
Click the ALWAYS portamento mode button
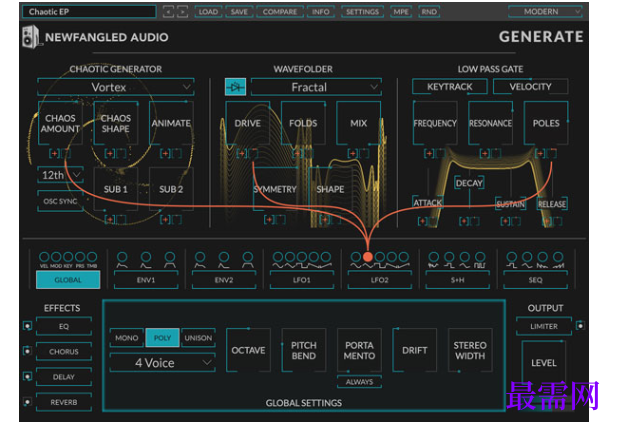[x=359, y=382]
